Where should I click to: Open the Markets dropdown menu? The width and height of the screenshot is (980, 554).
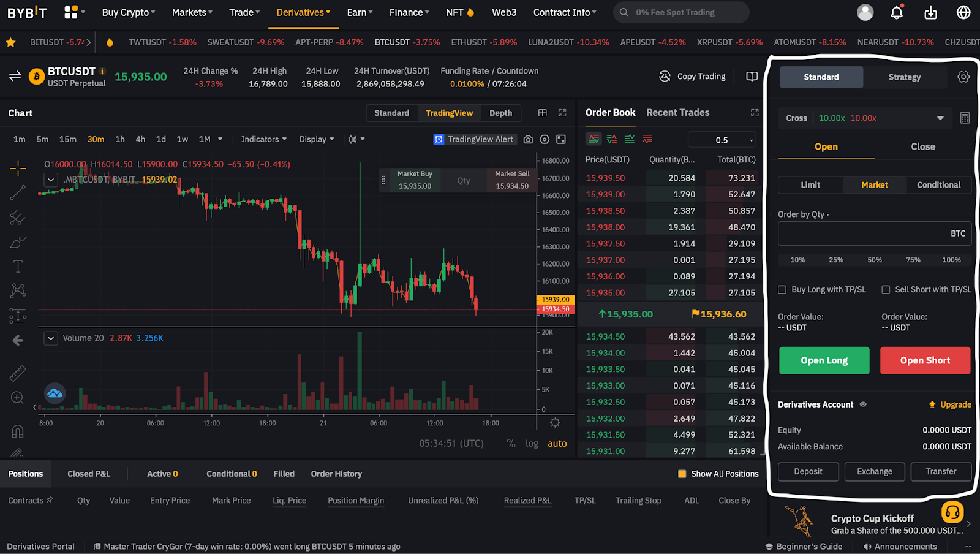pyautogui.click(x=192, y=12)
